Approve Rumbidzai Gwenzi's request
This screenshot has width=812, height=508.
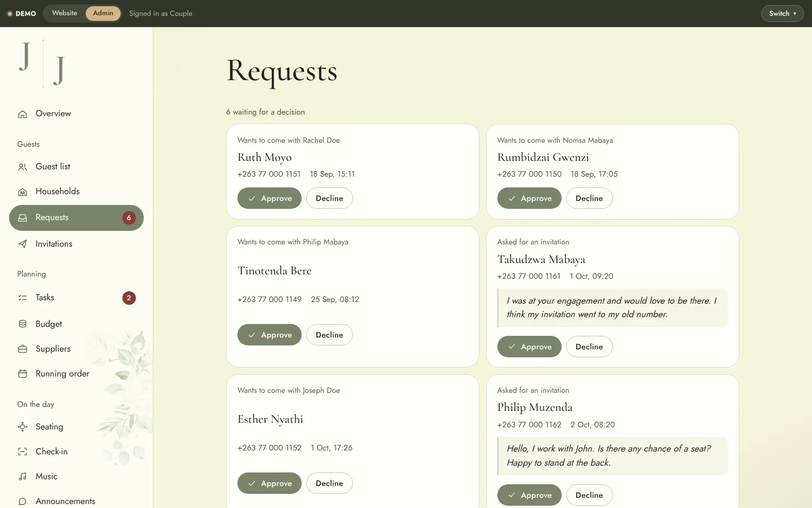coord(529,199)
